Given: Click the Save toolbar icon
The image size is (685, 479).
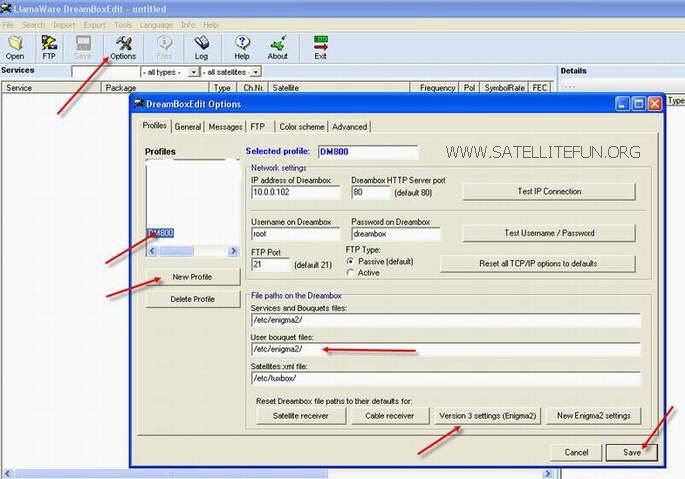Looking at the screenshot, I should pyautogui.click(x=83, y=48).
